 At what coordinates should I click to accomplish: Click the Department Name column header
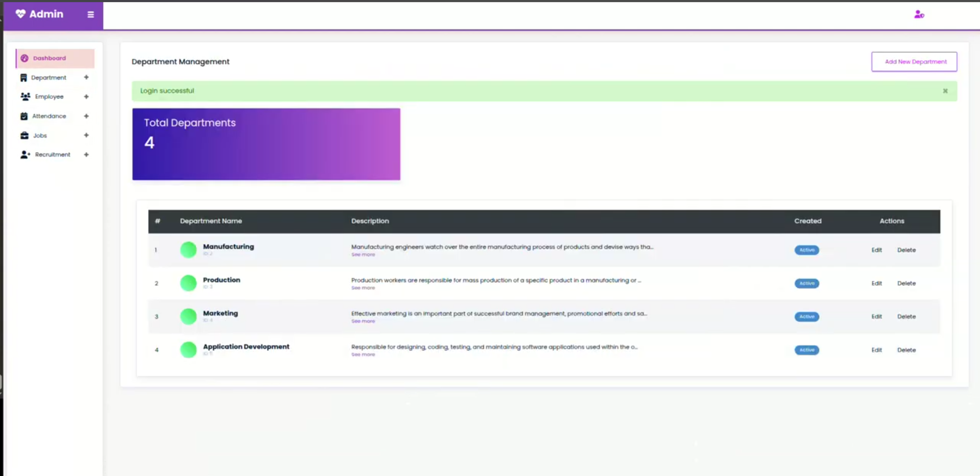pos(211,221)
